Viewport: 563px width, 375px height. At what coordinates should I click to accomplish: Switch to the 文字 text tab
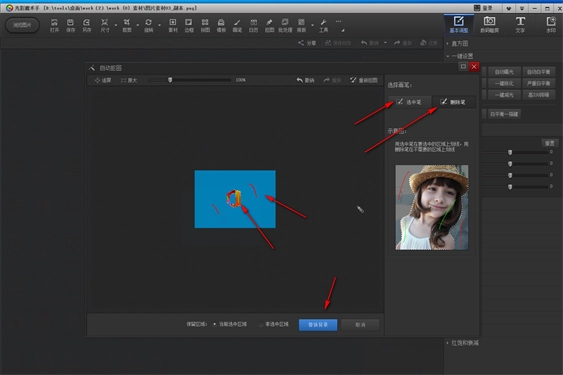(520, 24)
